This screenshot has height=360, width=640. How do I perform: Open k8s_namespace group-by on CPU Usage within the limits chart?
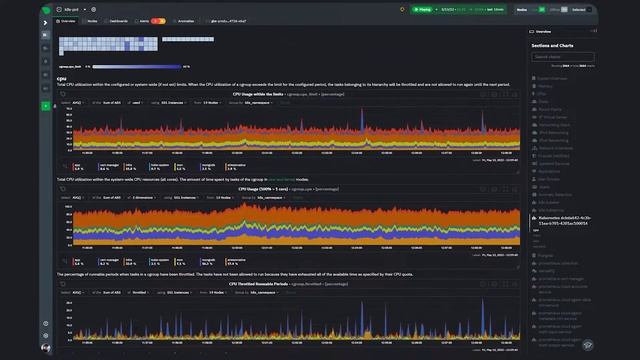pyautogui.click(x=259, y=103)
